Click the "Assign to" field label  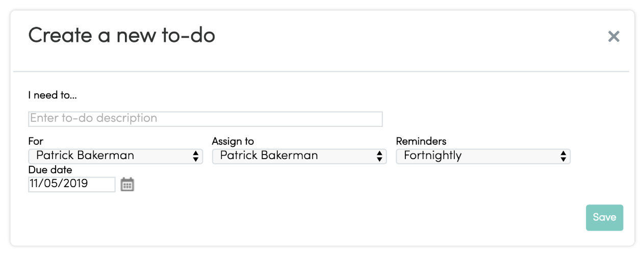coord(233,141)
